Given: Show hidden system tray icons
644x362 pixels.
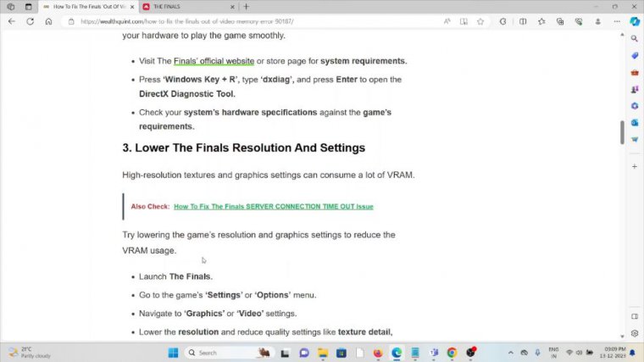Looking at the screenshot, I should (x=509, y=353).
